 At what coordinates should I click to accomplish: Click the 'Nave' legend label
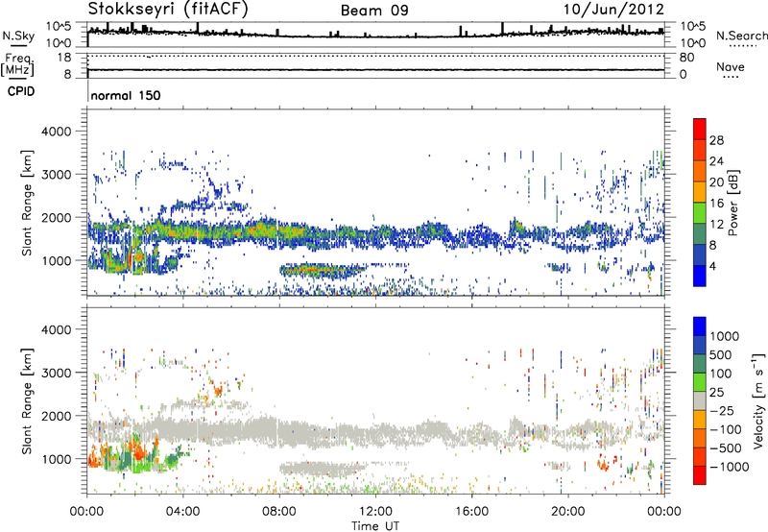tap(730, 67)
